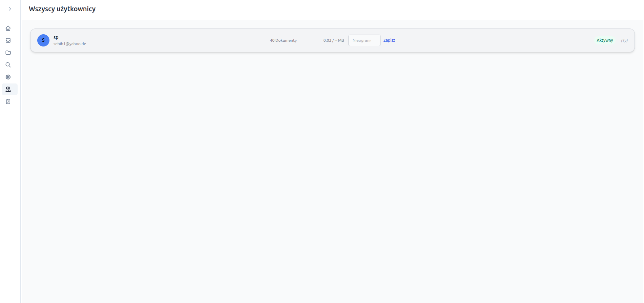The image size is (644, 303).
Task: Click the Aktywny status badge
Action: coord(605,40)
